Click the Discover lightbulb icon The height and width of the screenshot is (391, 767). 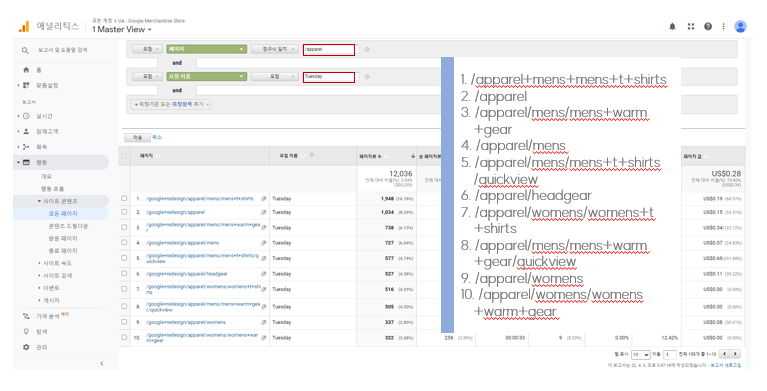[26, 331]
